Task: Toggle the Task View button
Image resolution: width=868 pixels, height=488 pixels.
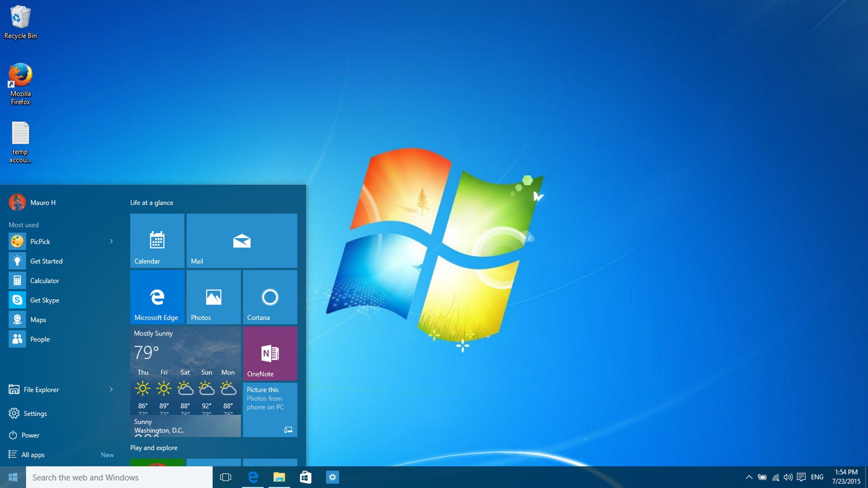Action: 225,477
